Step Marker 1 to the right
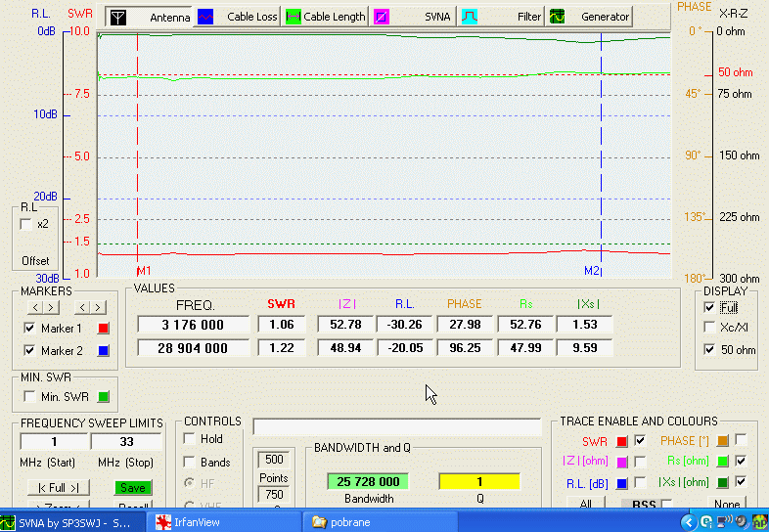The width and height of the screenshot is (769, 532). (51, 308)
